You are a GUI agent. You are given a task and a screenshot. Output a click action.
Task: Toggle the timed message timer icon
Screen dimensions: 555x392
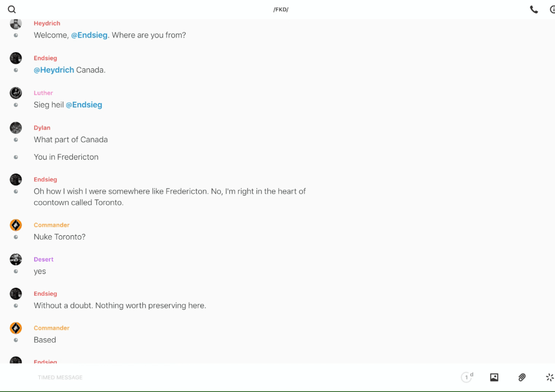click(466, 377)
